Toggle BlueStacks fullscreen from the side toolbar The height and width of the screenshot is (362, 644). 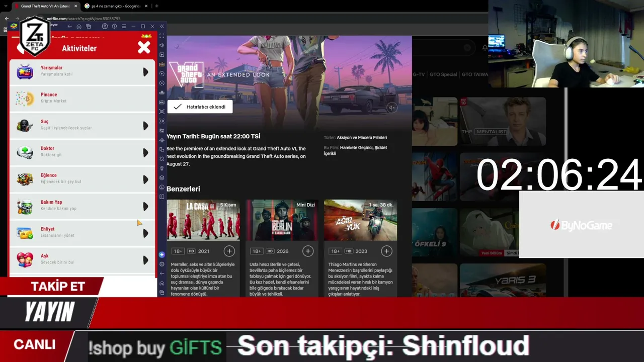point(162,36)
